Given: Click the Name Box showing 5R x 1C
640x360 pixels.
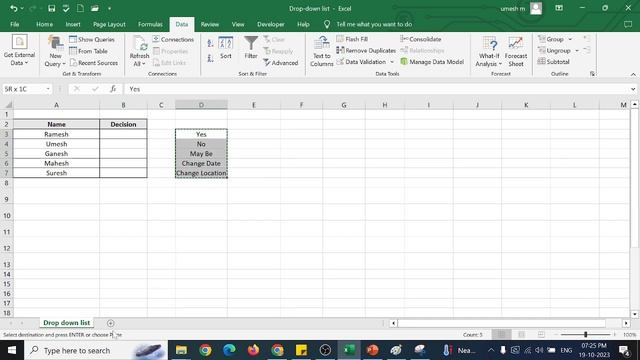Looking at the screenshot, I should [23, 89].
